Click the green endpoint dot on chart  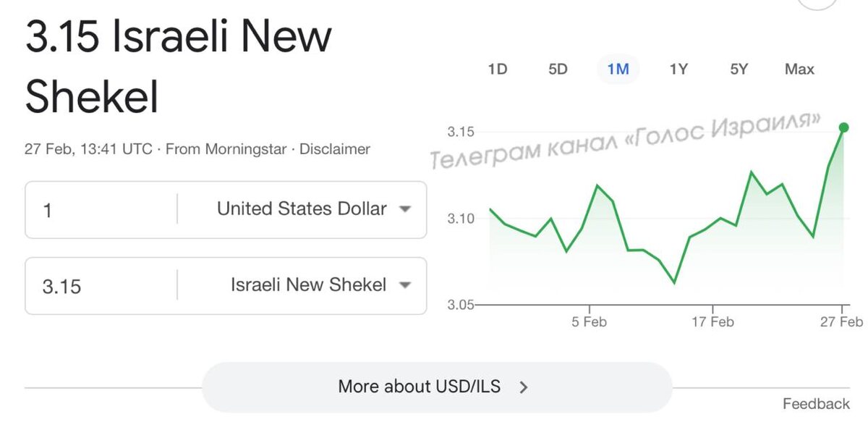[x=843, y=127]
